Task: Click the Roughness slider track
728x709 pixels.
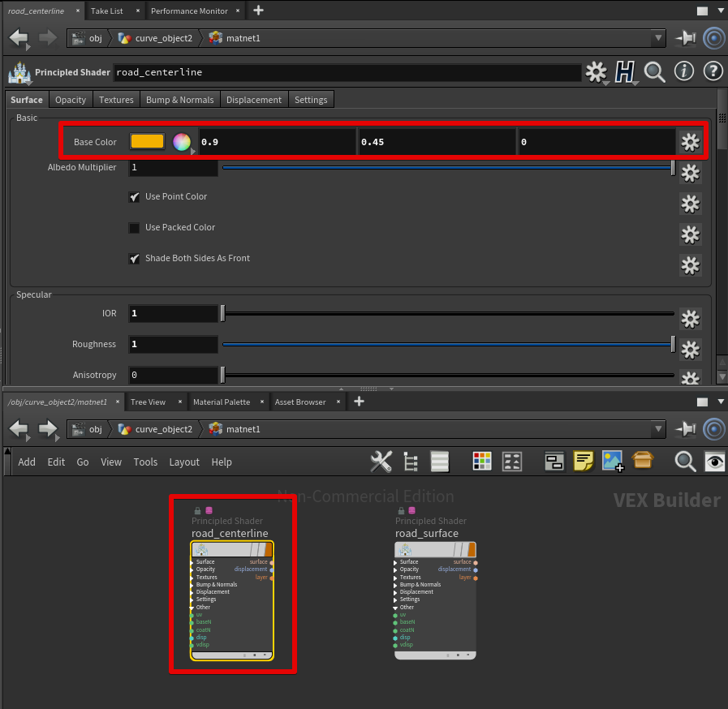Action: pos(449,344)
